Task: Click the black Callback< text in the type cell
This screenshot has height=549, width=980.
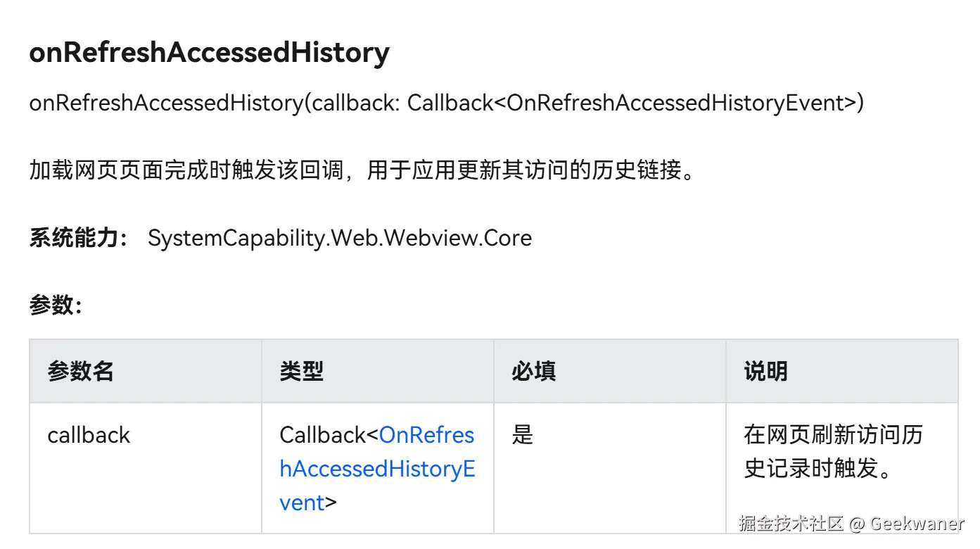Action: pyautogui.click(x=329, y=435)
